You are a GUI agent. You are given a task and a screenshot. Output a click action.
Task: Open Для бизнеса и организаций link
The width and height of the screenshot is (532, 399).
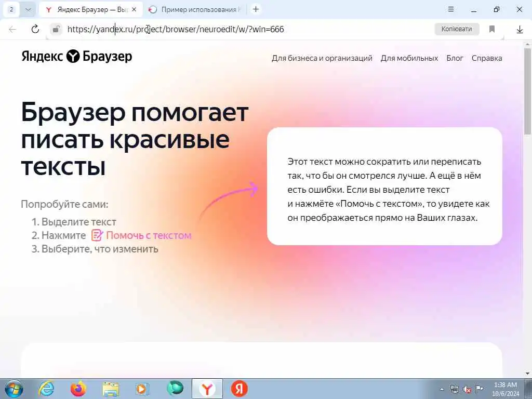pyautogui.click(x=322, y=58)
